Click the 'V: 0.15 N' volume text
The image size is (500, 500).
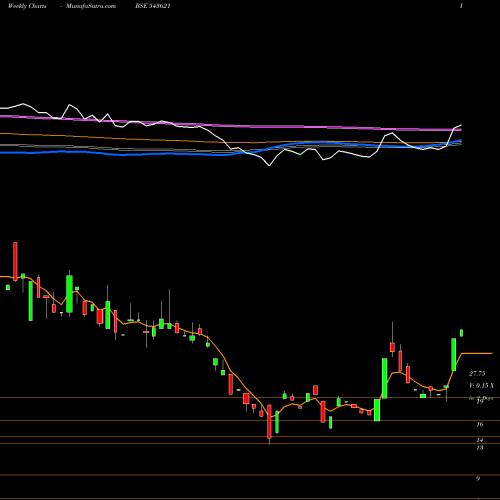click(x=481, y=386)
